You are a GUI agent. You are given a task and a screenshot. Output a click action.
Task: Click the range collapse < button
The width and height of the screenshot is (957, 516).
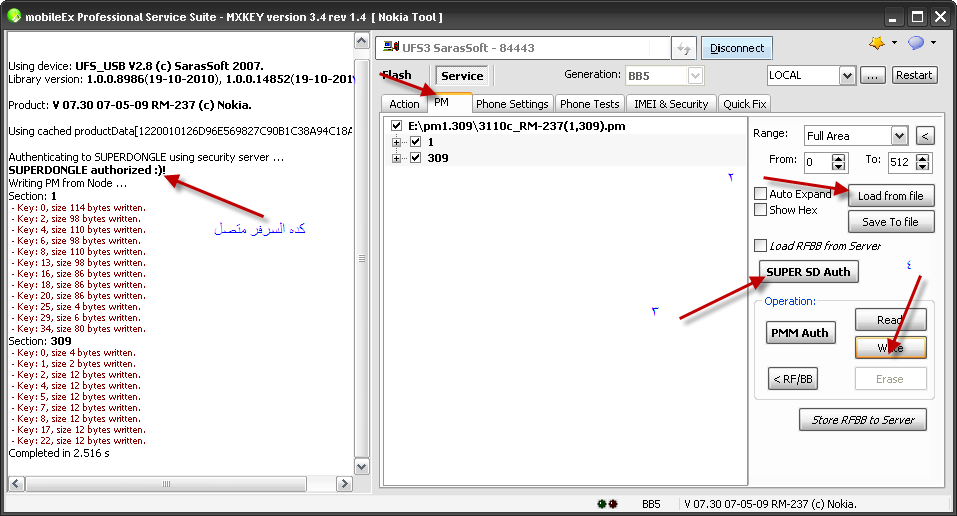925,136
